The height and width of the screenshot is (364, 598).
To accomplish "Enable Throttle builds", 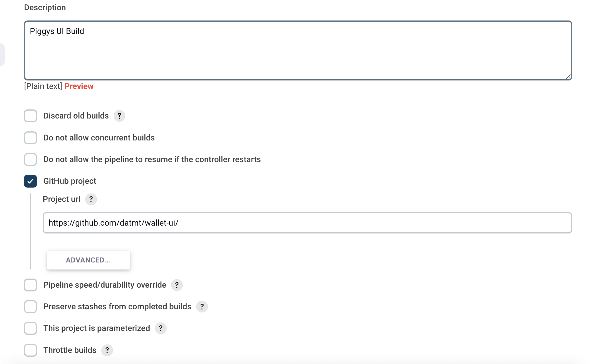I will 30,350.
